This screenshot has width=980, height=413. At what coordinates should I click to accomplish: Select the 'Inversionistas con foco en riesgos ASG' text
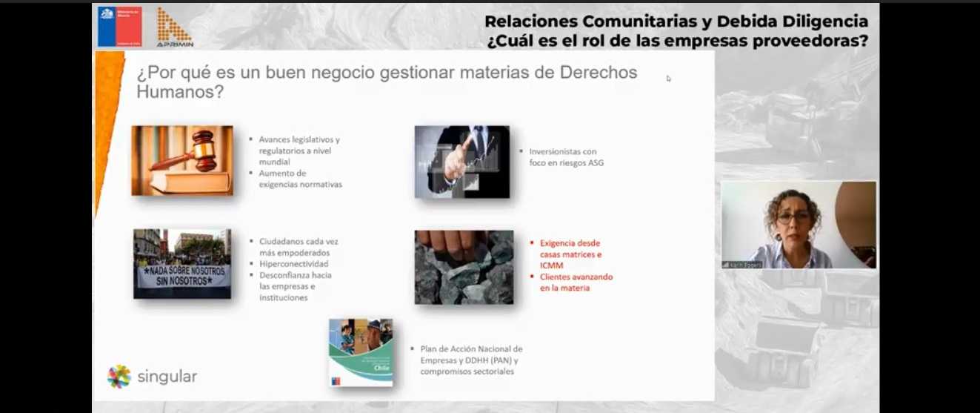(x=567, y=156)
